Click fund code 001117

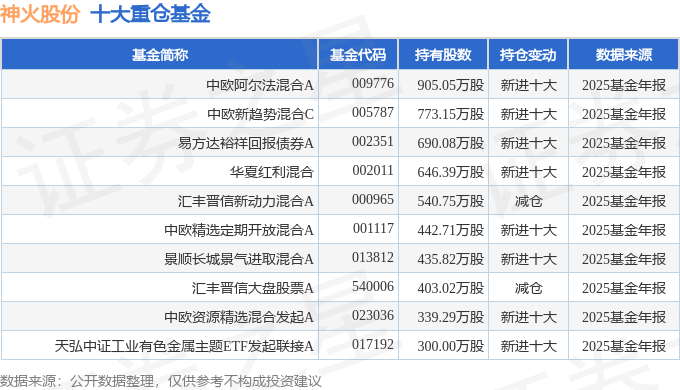(373, 228)
